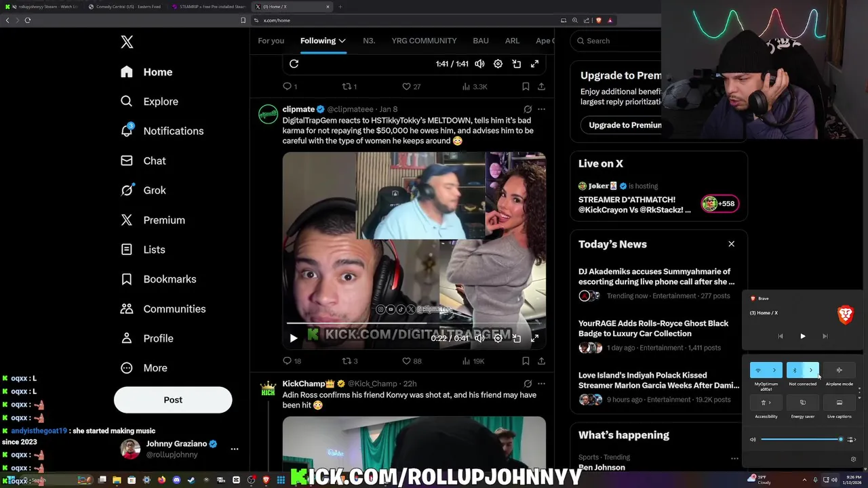This screenshot has width=868, height=488.
Task: Expand Wi-Fi network list arrow
Action: tap(774, 370)
